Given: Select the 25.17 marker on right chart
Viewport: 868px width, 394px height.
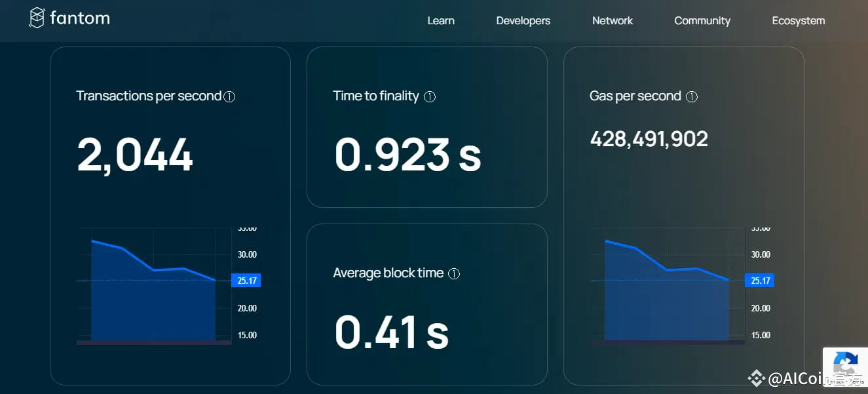Looking at the screenshot, I should [759, 280].
